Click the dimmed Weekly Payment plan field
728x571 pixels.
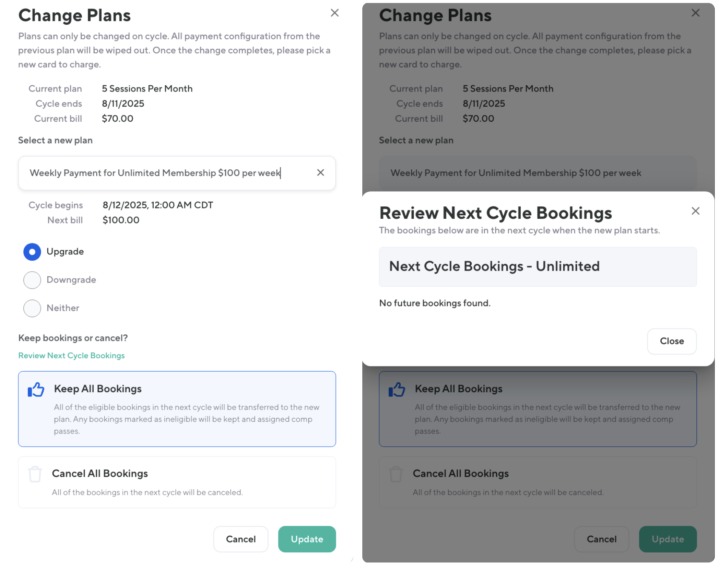point(537,173)
